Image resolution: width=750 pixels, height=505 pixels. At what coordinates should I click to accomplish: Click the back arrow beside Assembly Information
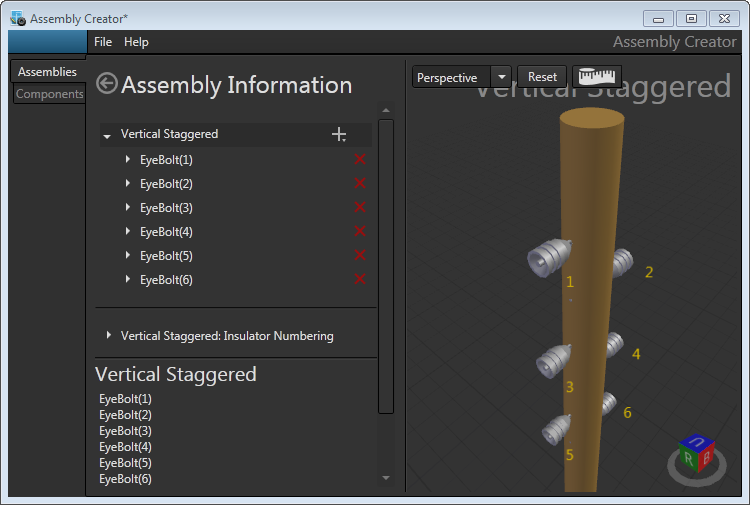tap(106, 85)
